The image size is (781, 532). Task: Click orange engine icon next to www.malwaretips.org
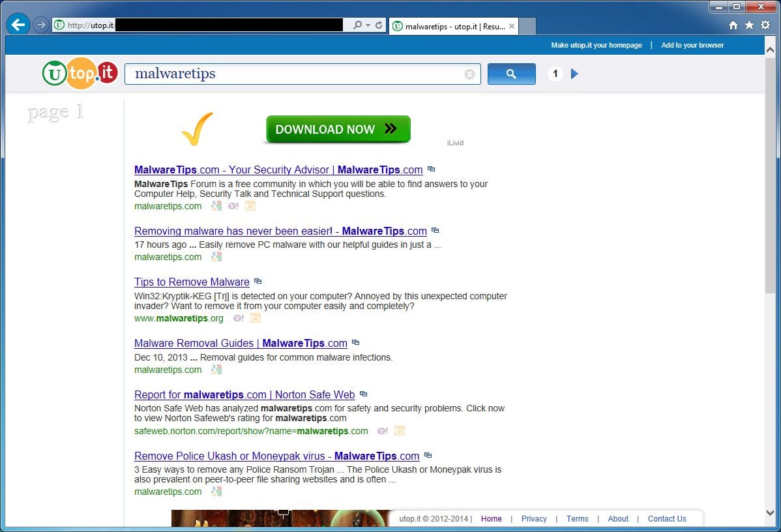256,318
